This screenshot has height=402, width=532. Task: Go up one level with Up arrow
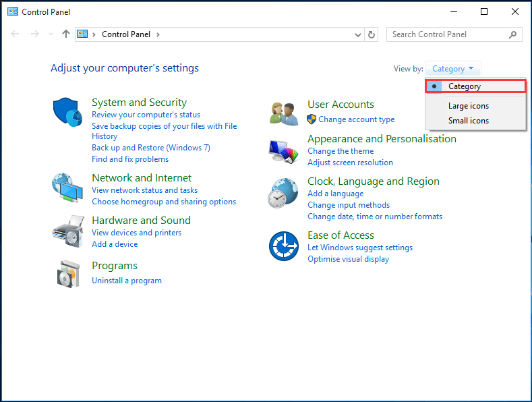[66, 34]
